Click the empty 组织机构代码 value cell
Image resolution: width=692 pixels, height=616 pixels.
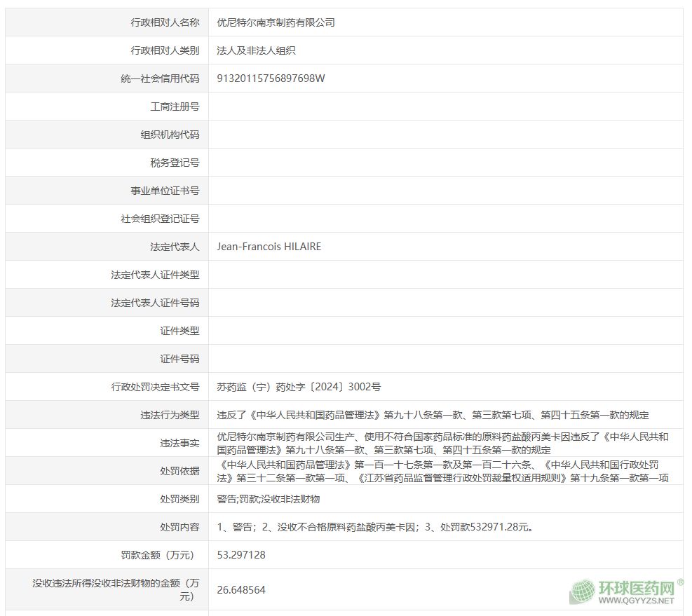click(445, 135)
